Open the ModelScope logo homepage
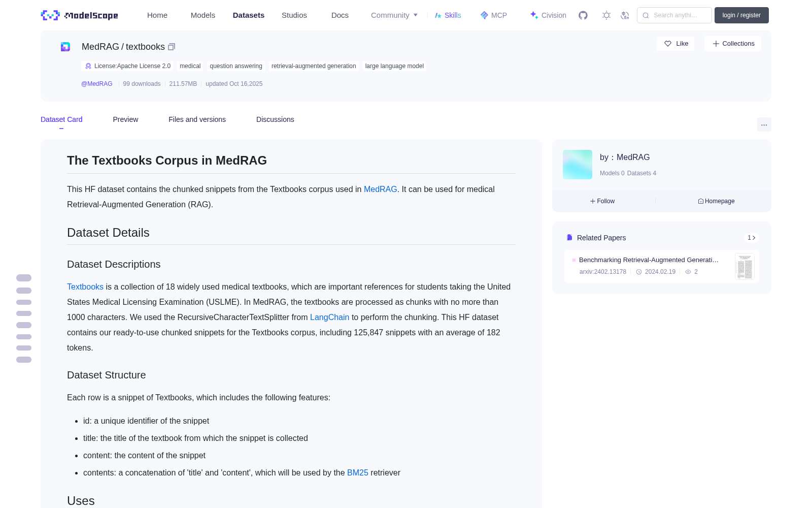 [80, 15]
